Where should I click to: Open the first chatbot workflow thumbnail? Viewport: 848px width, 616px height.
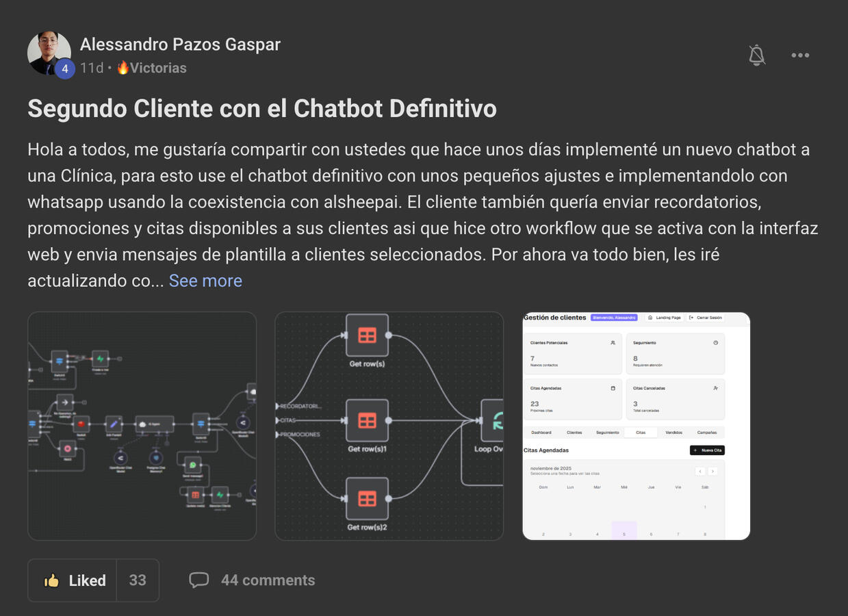(x=142, y=426)
